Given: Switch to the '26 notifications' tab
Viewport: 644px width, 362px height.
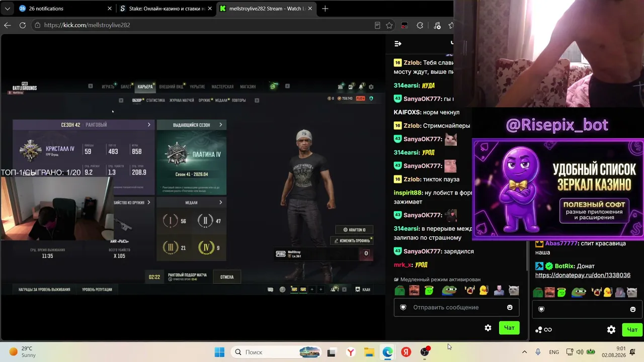Looking at the screenshot, I should coord(64,9).
